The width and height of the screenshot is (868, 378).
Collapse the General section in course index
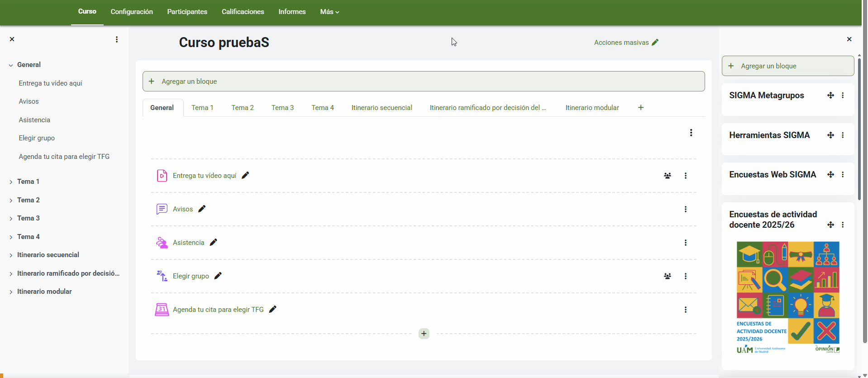coord(11,65)
